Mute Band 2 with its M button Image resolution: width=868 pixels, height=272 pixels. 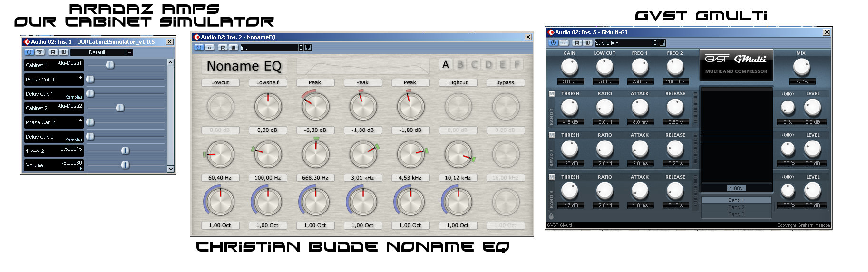click(552, 135)
